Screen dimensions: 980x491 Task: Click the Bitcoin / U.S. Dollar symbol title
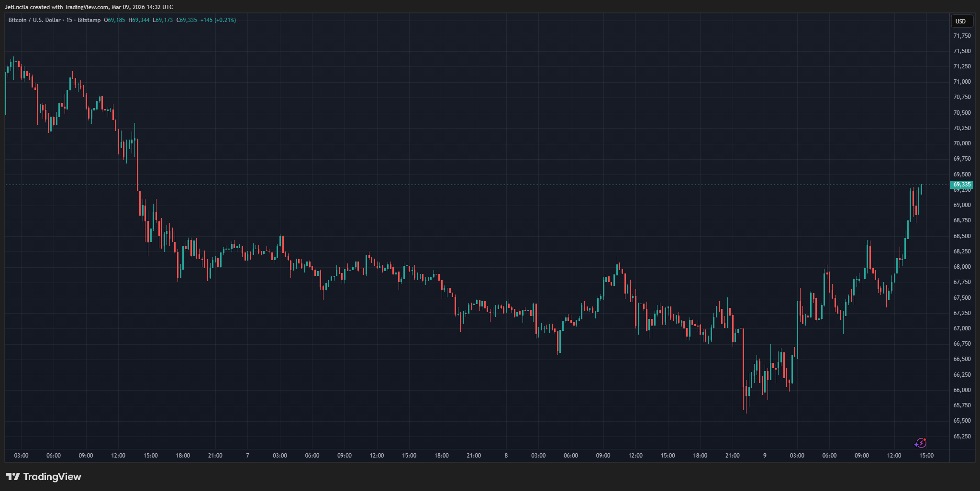pyautogui.click(x=34, y=20)
